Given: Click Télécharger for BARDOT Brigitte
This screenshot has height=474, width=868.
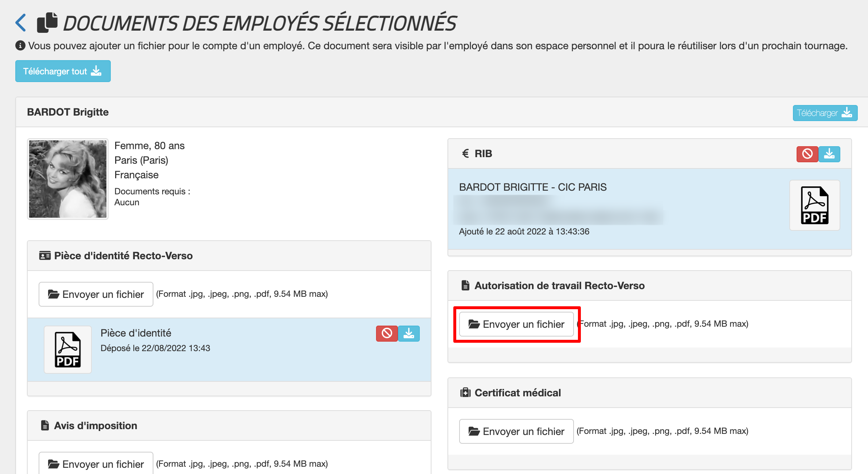Looking at the screenshot, I should [x=825, y=113].
